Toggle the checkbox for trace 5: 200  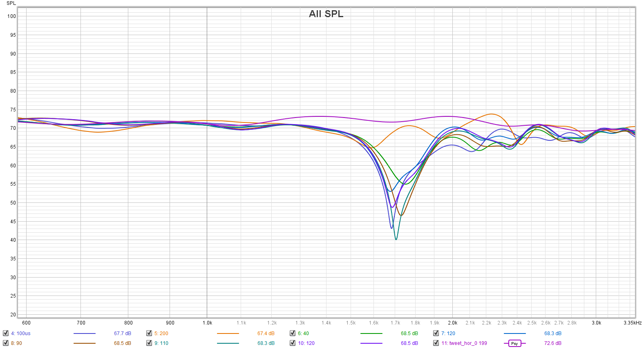149,333
